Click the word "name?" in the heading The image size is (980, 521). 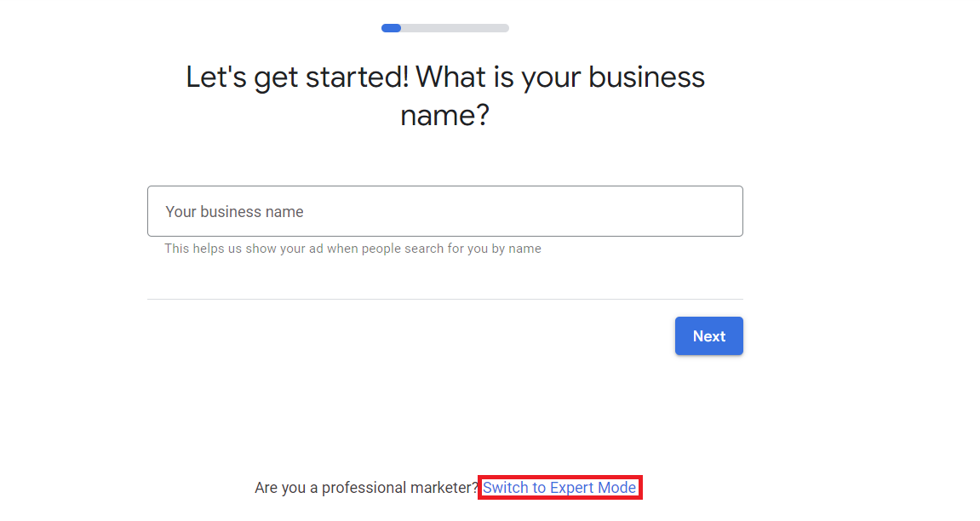444,115
